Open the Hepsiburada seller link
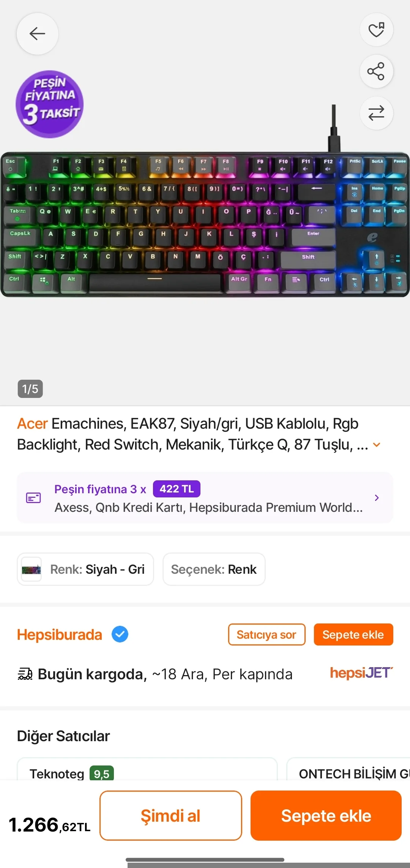410x868 pixels. tap(60, 634)
